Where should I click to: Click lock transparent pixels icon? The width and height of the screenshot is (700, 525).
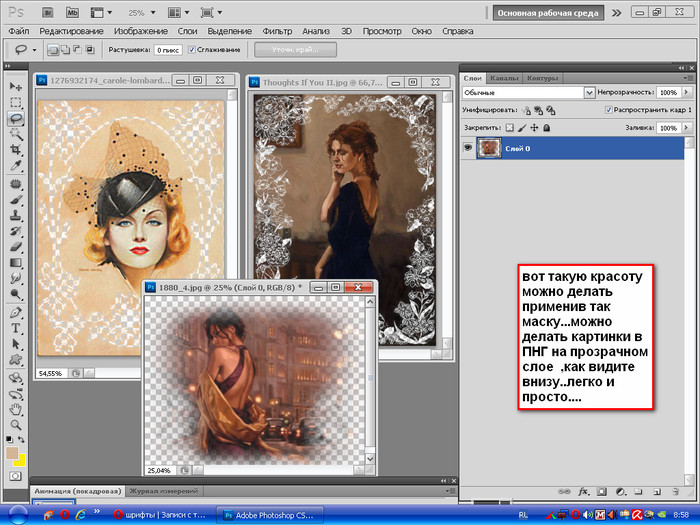pos(508,128)
